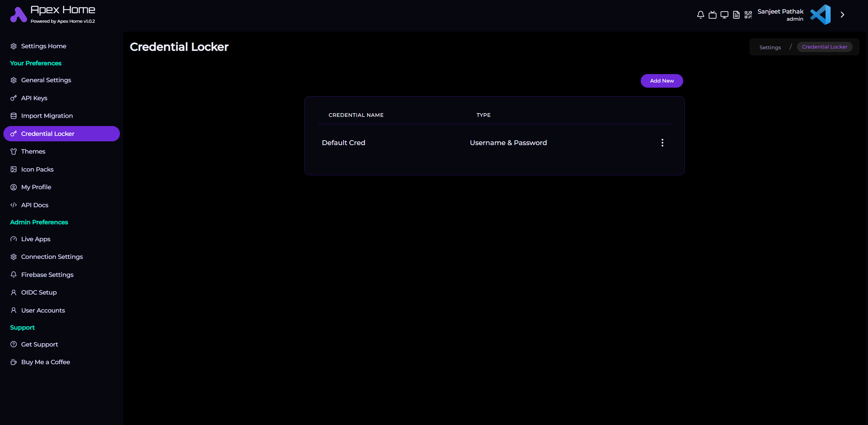Viewport: 868px width, 425px height.
Task: Click the monitor display icon
Action: (x=724, y=15)
